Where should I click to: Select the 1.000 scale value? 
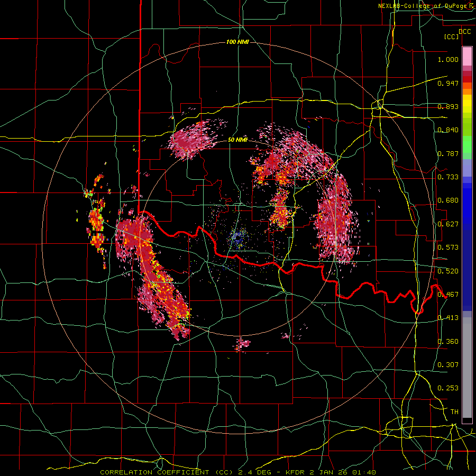coord(448,59)
